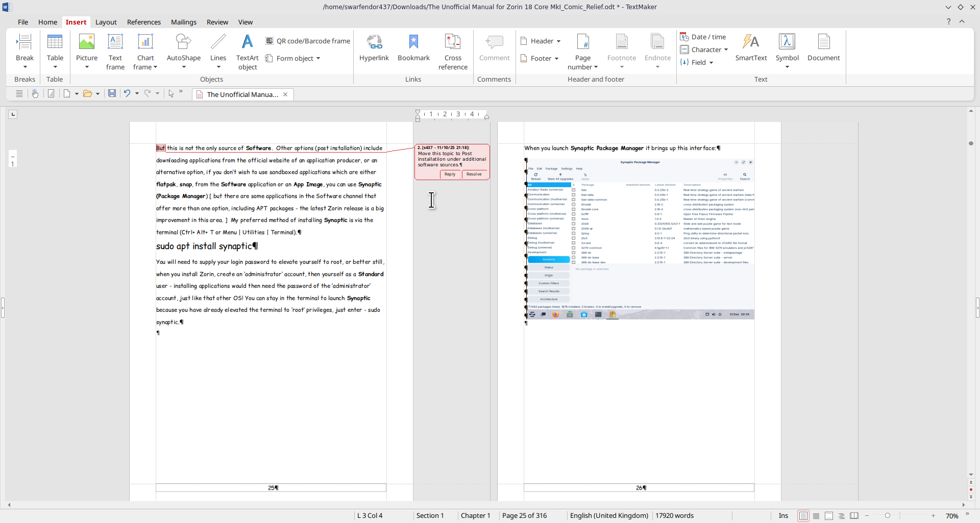Image resolution: width=980 pixels, height=523 pixels.
Task: Open the References ribbon tab
Action: coord(144,22)
